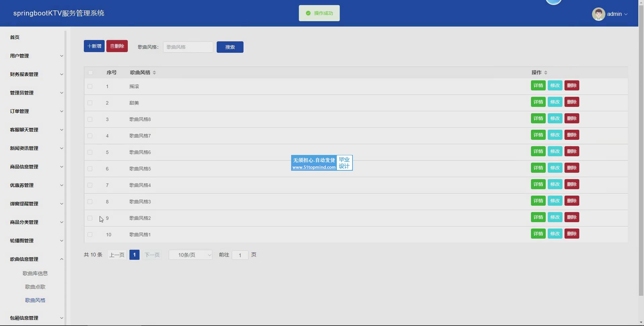
Task: Open the 10条/页 page size dropdown
Action: tap(190, 255)
